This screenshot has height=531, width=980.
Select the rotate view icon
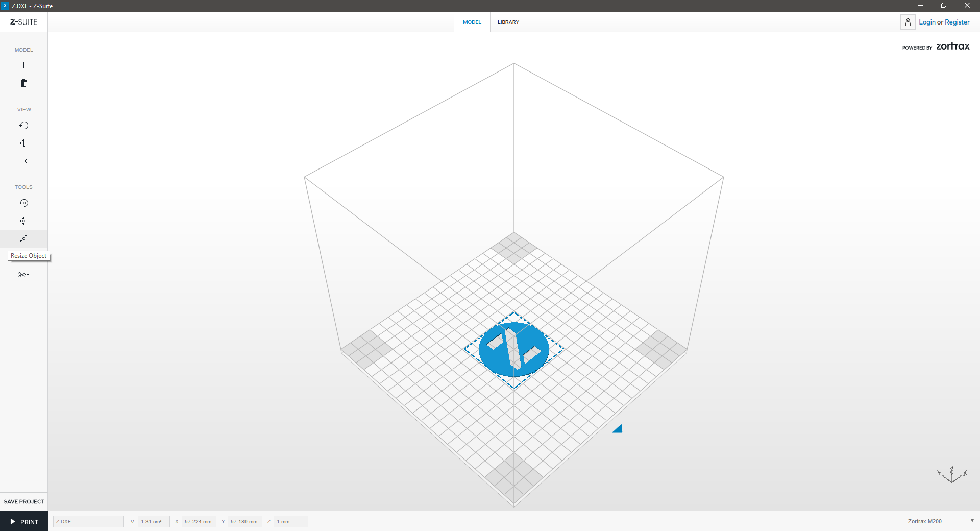tap(23, 126)
